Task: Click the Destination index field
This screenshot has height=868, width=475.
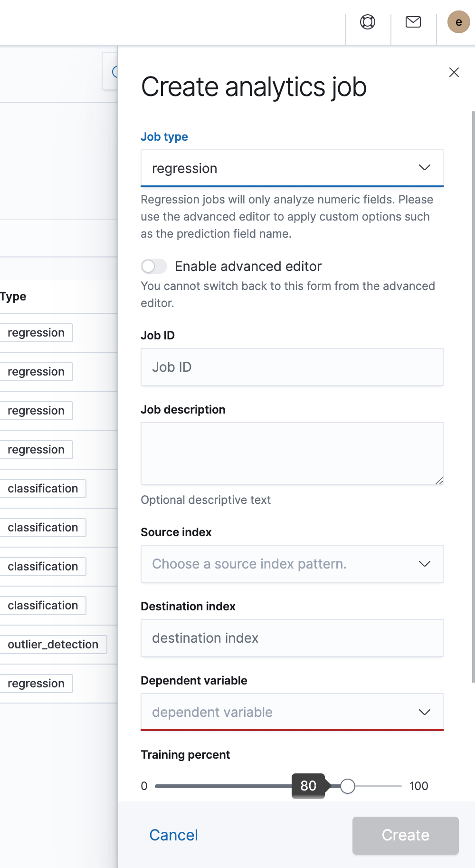Action: tap(292, 638)
